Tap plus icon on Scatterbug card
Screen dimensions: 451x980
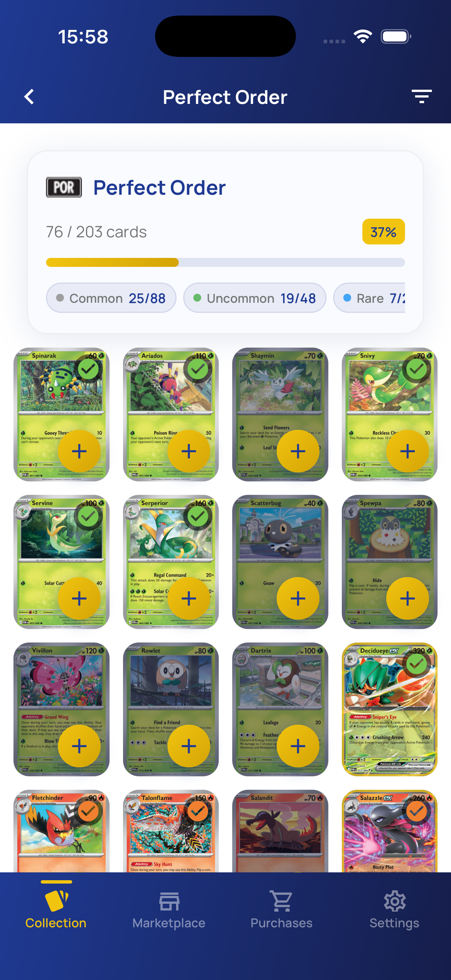pyautogui.click(x=298, y=598)
